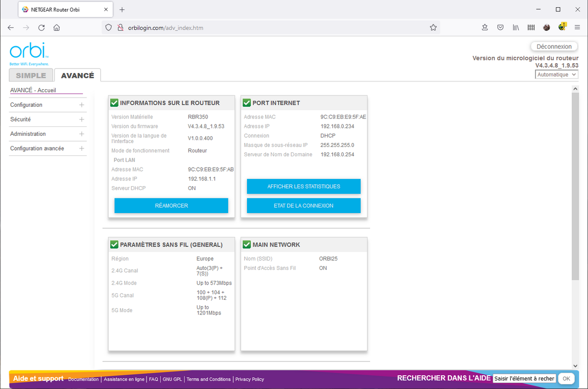Click the RÉAMORCER button
Image resolution: width=588 pixels, height=389 pixels.
(171, 206)
